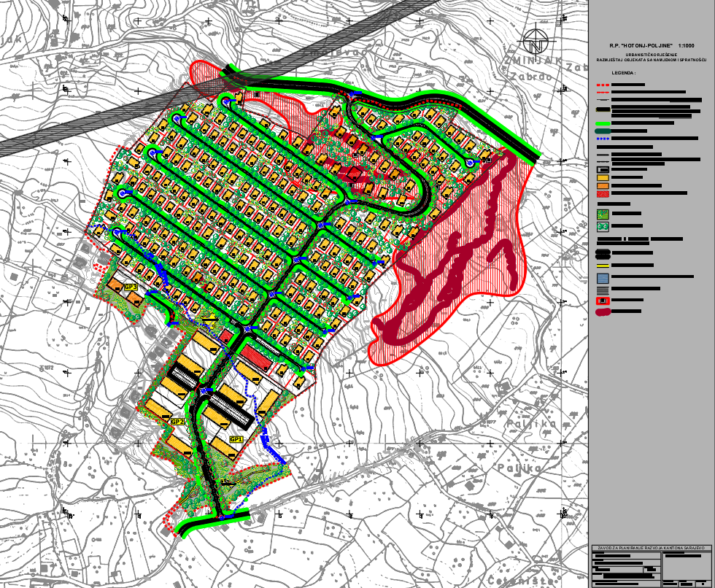Click the red-framed box legend icon
715x588 pixels.
click(603, 301)
